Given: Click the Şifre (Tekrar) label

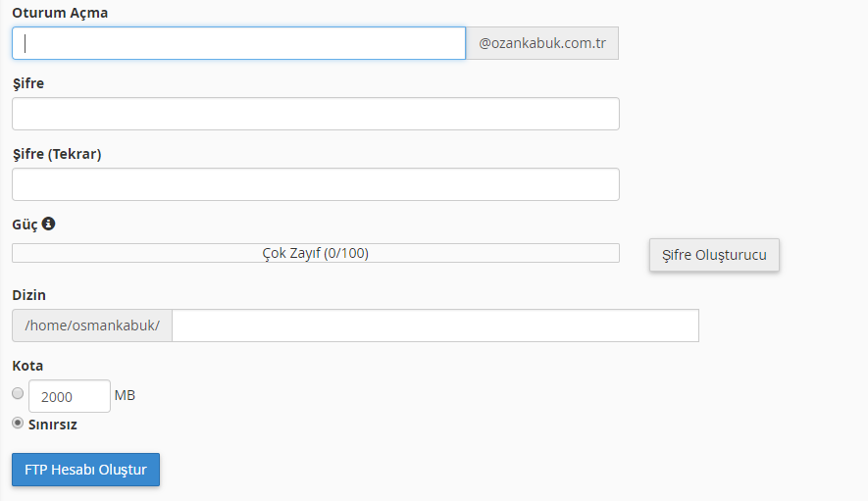Looking at the screenshot, I should pos(57,154).
